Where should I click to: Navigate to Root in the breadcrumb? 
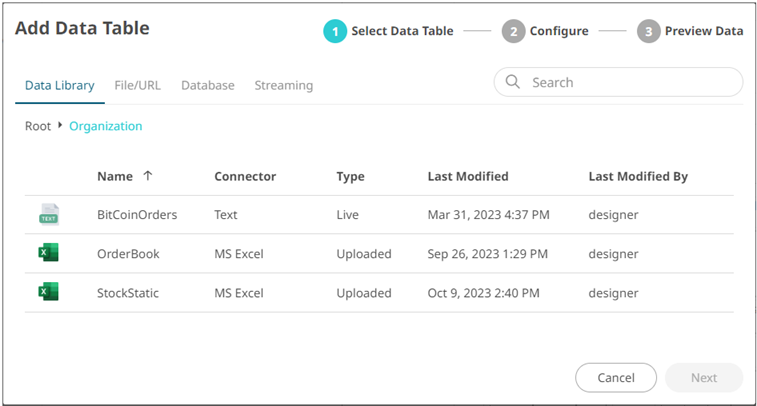pyautogui.click(x=38, y=126)
